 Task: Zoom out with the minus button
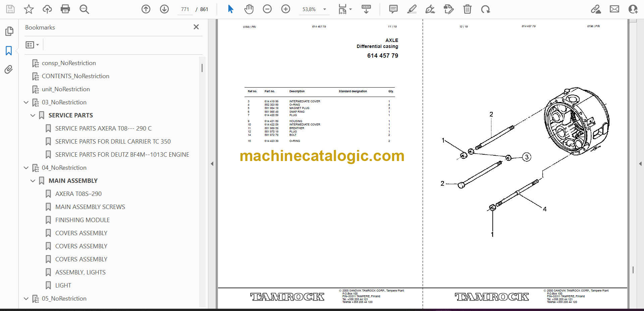point(267,9)
